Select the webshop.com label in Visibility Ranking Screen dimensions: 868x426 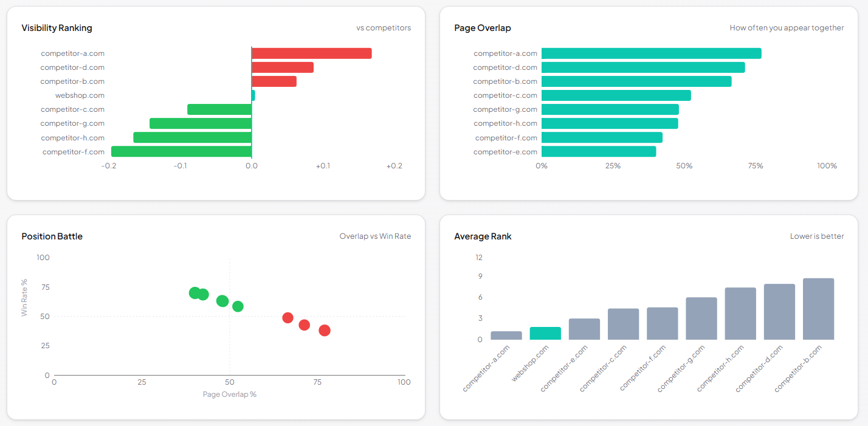[x=80, y=95]
